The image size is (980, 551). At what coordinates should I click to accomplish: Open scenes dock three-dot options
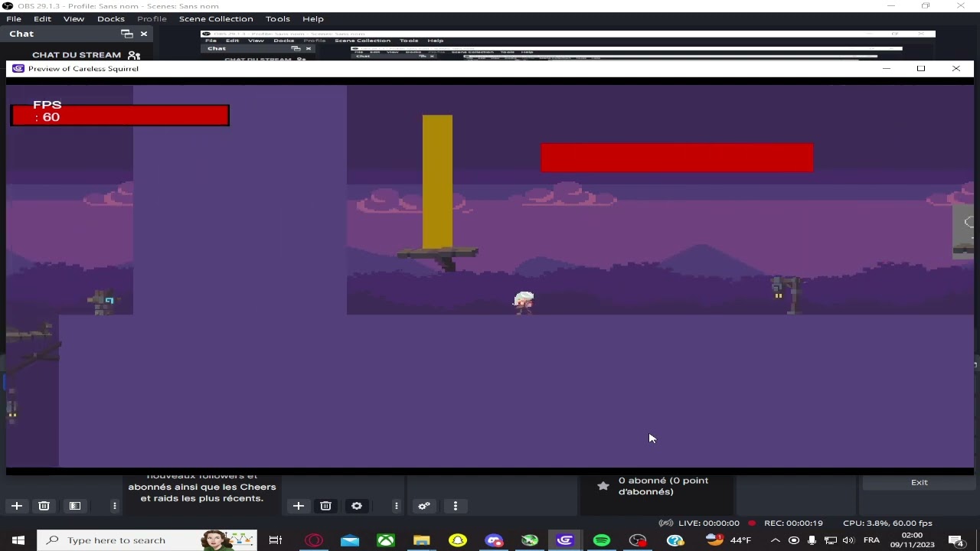[x=114, y=506]
